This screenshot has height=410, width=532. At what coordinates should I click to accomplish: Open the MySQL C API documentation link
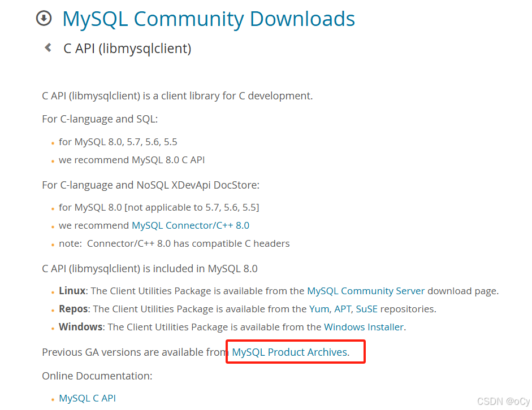[87, 398]
